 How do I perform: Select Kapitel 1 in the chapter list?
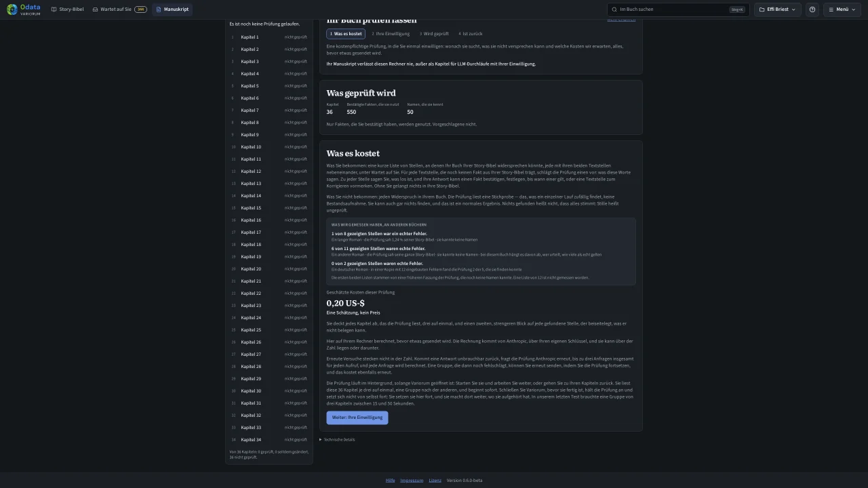[269, 37]
